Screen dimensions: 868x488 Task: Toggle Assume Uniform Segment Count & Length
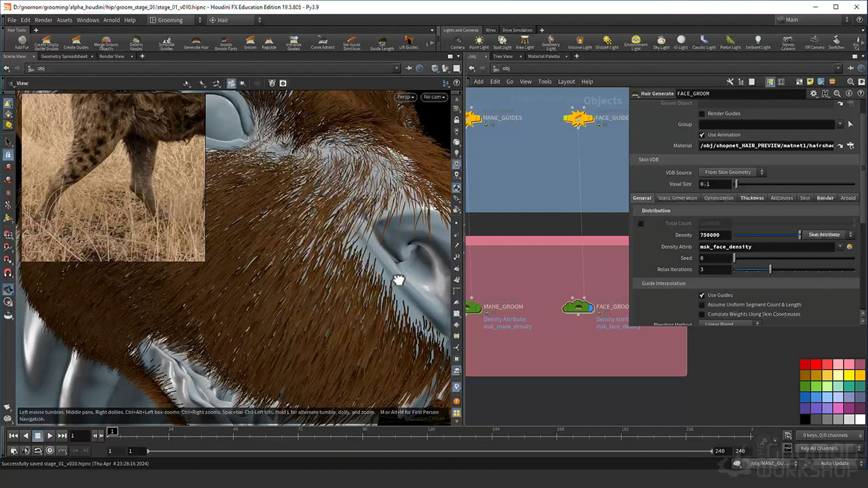coord(702,305)
